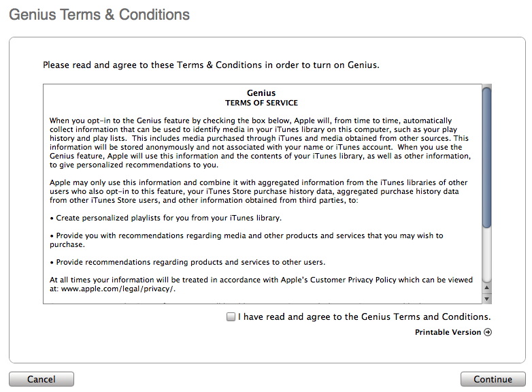Click the bold "Genius" title in terms box
This screenshot has width=532, height=392.
(x=261, y=93)
